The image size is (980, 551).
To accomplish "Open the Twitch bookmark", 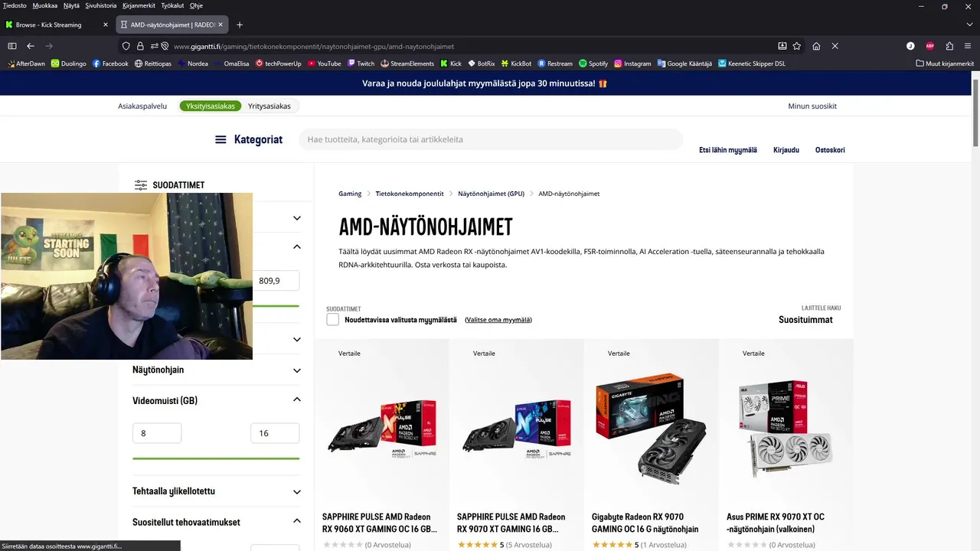I will pos(361,64).
